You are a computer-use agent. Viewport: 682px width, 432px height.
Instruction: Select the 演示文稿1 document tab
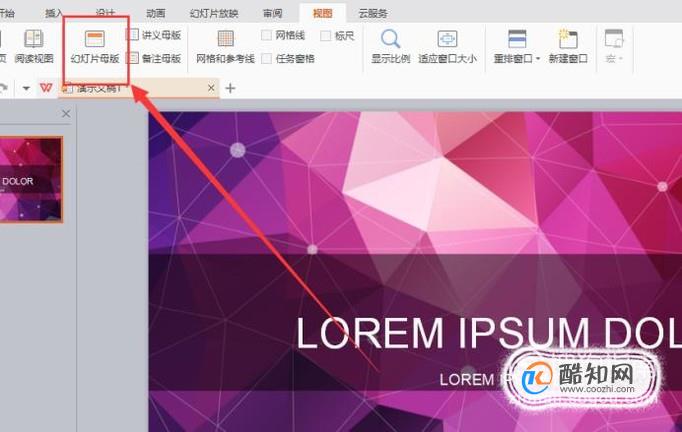(138, 88)
